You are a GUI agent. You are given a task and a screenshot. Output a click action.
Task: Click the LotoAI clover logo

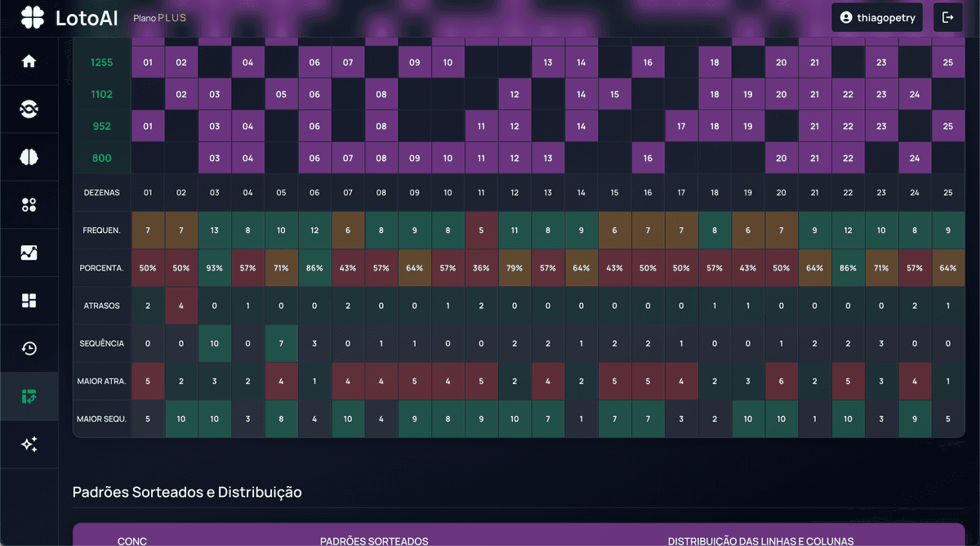click(x=33, y=17)
